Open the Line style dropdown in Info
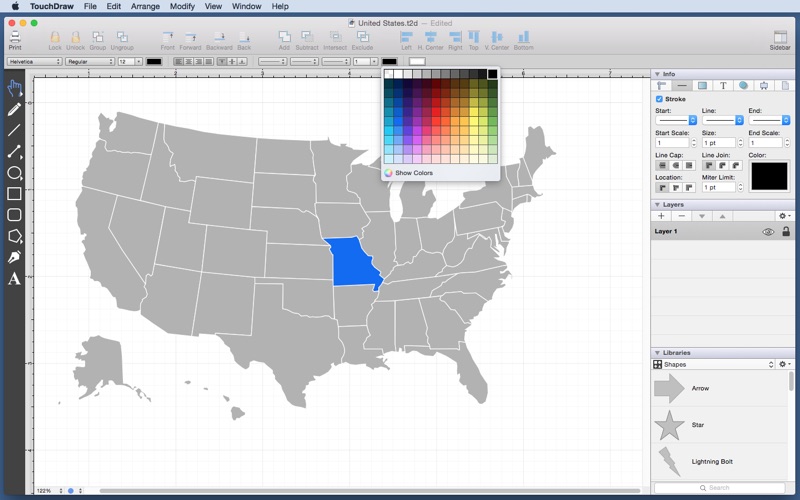The width and height of the screenshot is (800, 500). 722,120
